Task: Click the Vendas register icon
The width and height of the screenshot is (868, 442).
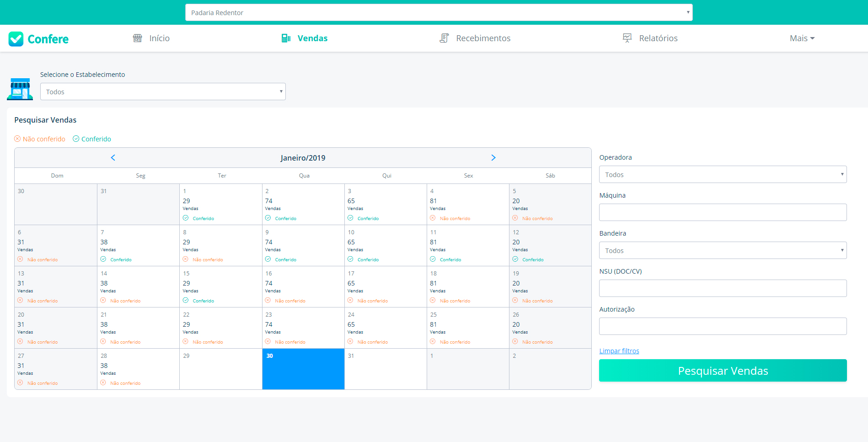Action: (x=286, y=38)
